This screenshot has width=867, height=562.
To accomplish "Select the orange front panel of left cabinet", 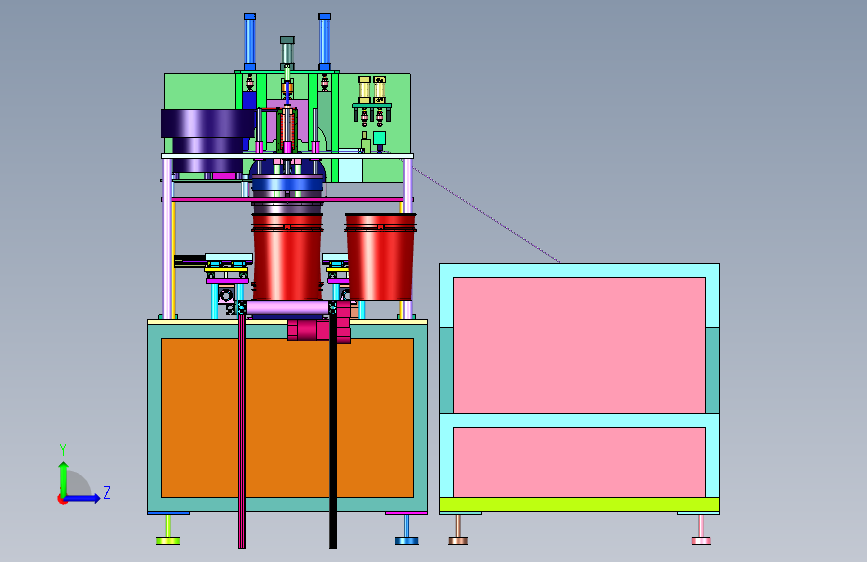I will 288,418.
